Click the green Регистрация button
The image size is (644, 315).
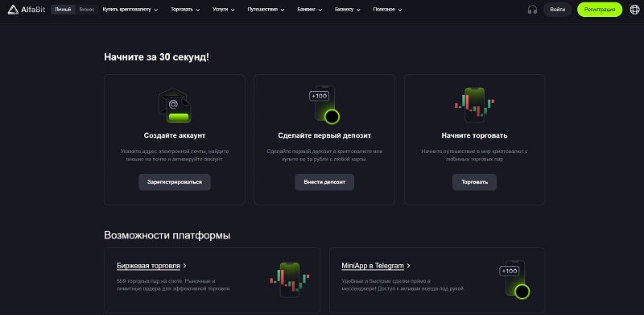(x=600, y=10)
